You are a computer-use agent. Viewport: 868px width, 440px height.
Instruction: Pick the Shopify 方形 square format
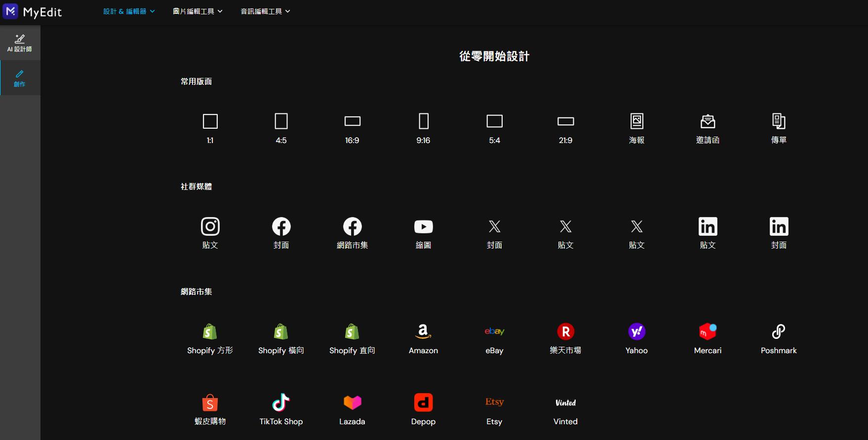[x=210, y=339]
